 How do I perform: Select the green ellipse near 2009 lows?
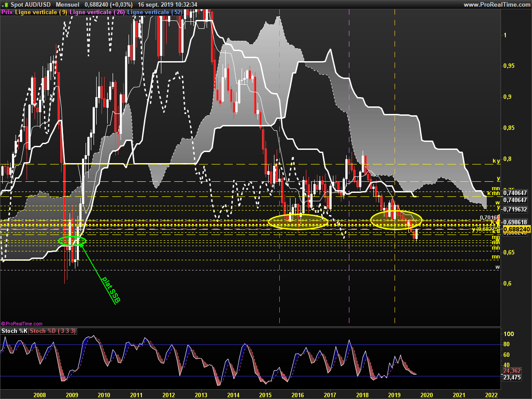click(72, 241)
